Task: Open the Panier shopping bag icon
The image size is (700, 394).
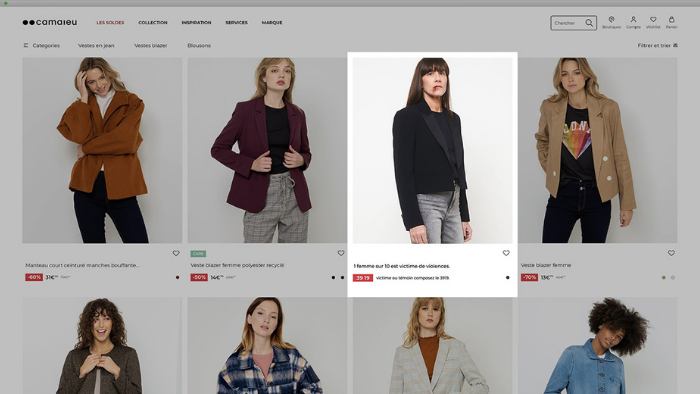Action: [x=671, y=20]
